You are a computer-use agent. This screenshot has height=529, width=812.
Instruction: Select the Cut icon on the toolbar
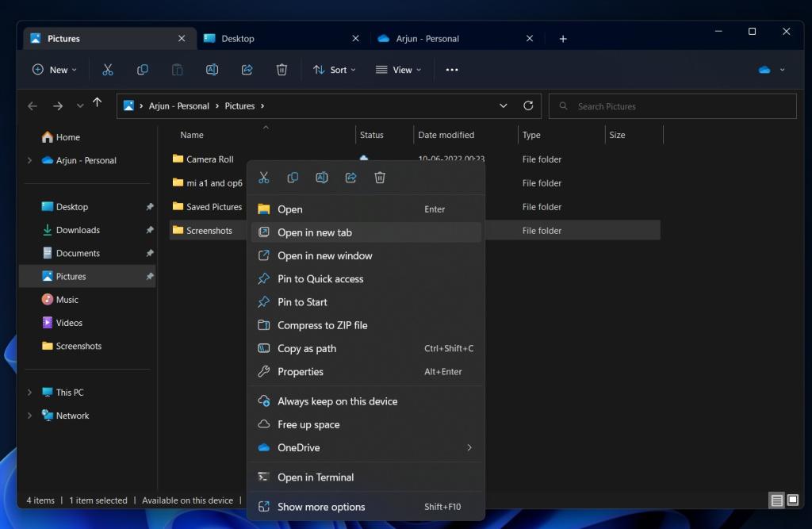(x=108, y=70)
